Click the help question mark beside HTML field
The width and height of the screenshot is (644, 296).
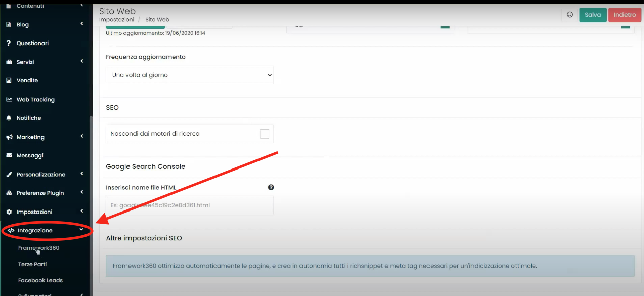[x=271, y=187]
